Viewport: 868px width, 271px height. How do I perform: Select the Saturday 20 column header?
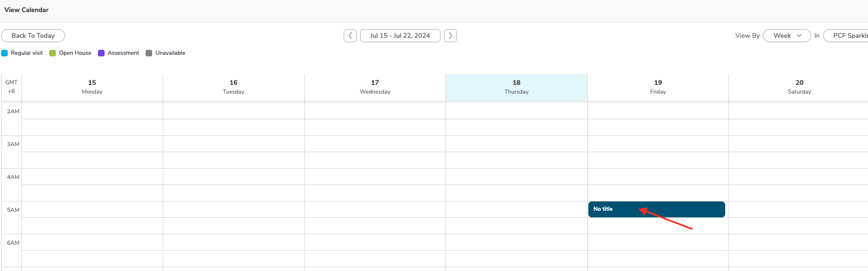[x=799, y=87]
